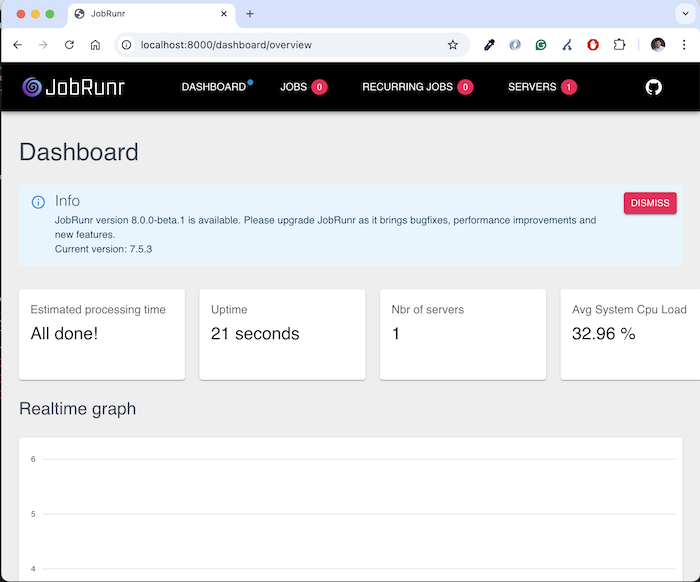Dismiss the version info notice
The width and height of the screenshot is (700, 582).
(x=650, y=203)
